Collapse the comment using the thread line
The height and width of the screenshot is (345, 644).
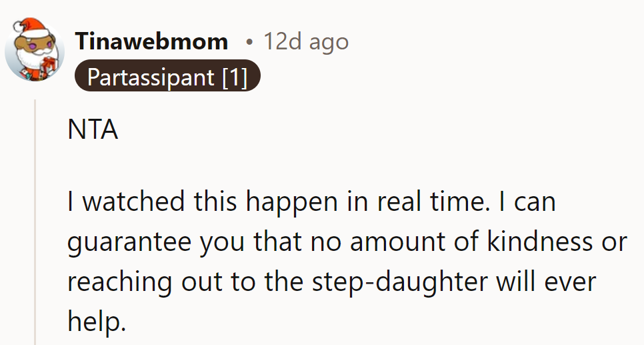coord(36,220)
